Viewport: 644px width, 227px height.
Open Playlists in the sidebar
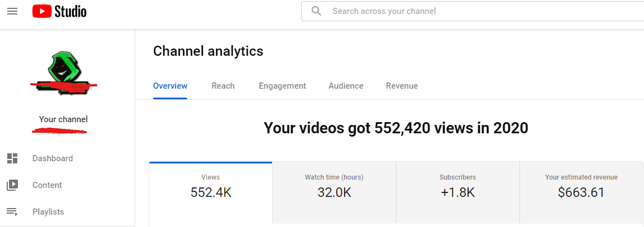[x=48, y=212]
